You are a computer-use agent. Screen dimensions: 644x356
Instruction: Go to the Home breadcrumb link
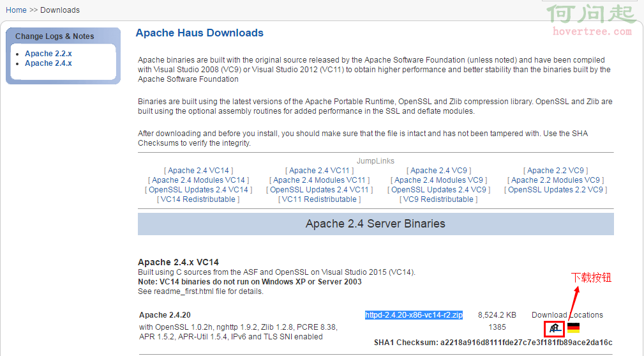[x=16, y=10]
